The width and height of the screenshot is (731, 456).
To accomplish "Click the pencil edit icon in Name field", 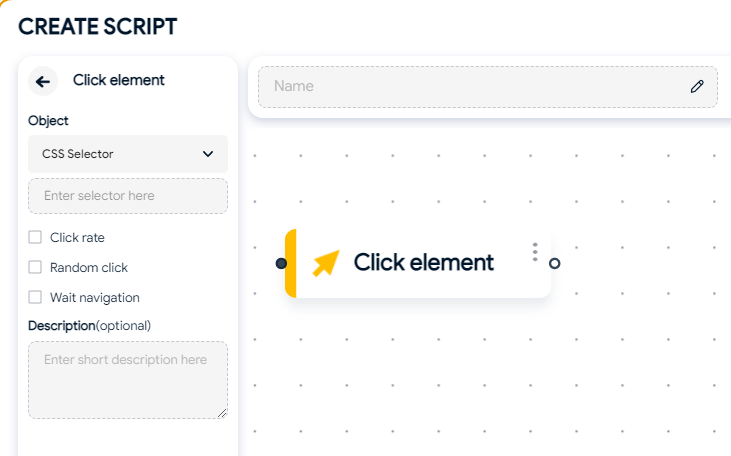I will [697, 86].
